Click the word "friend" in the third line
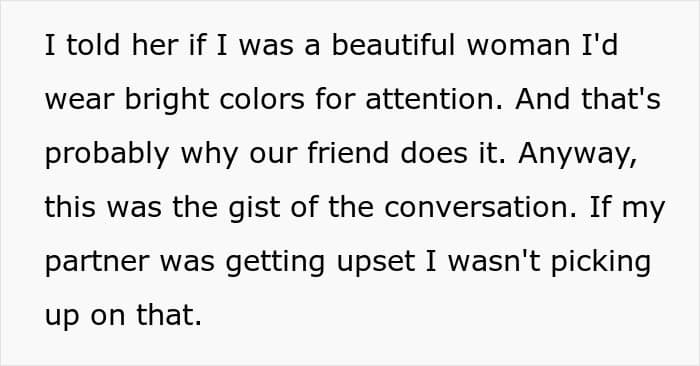Screen dimensions: 700x366 [x=348, y=153]
